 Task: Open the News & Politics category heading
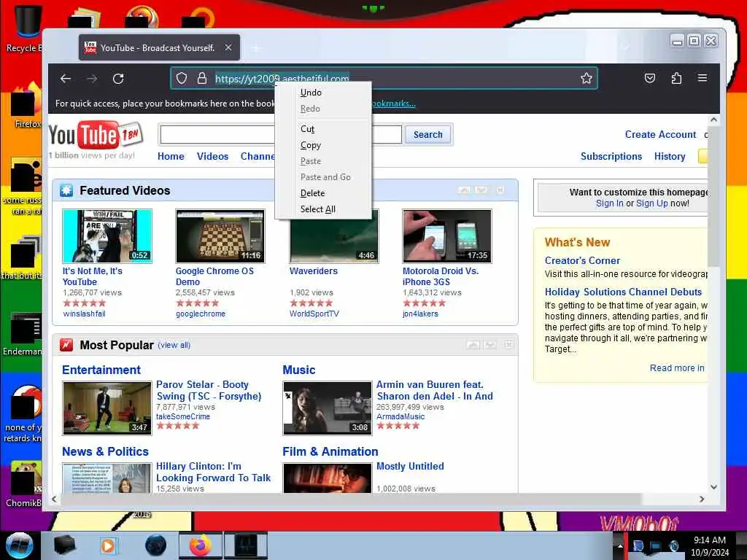(105, 451)
